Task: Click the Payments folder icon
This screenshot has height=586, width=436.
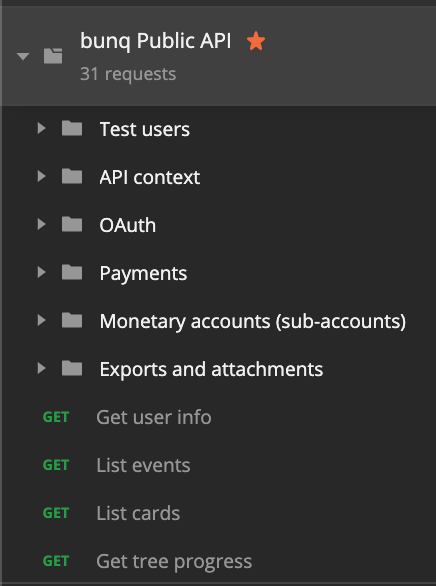Action: [72, 272]
